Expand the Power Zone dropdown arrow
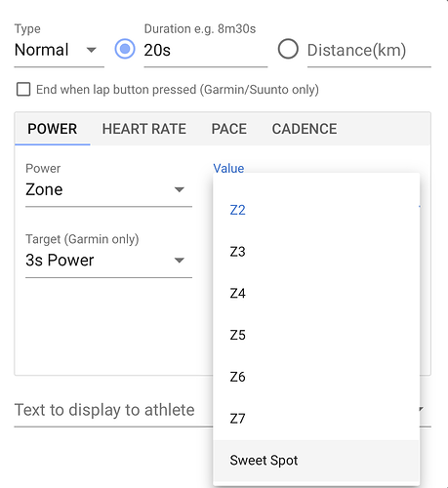Viewport: 448px width, 488px height. pyautogui.click(x=180, y=189)
